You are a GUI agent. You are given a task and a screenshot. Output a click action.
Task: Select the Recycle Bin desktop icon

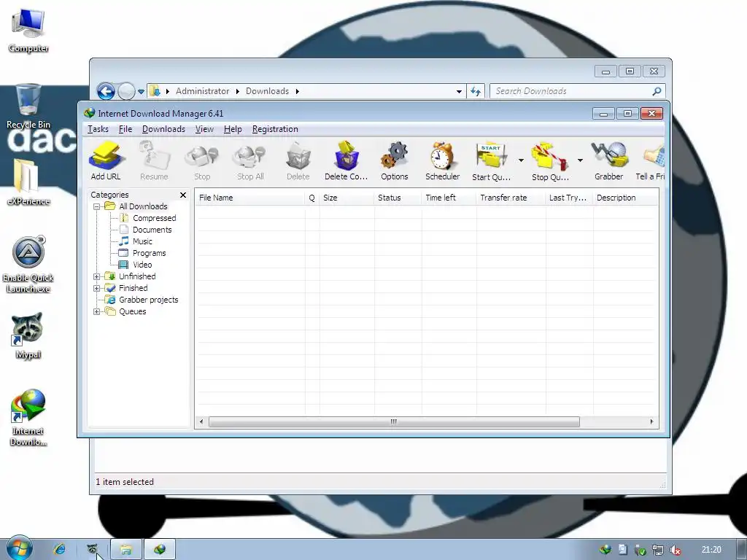(28, 106)
